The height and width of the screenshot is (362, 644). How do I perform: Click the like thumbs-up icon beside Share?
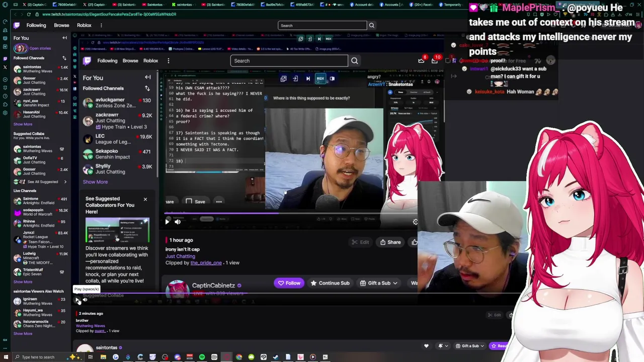click(415, 242)
